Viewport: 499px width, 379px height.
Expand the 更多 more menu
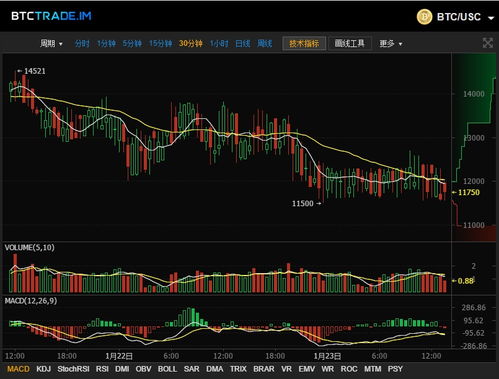(390, 43)
